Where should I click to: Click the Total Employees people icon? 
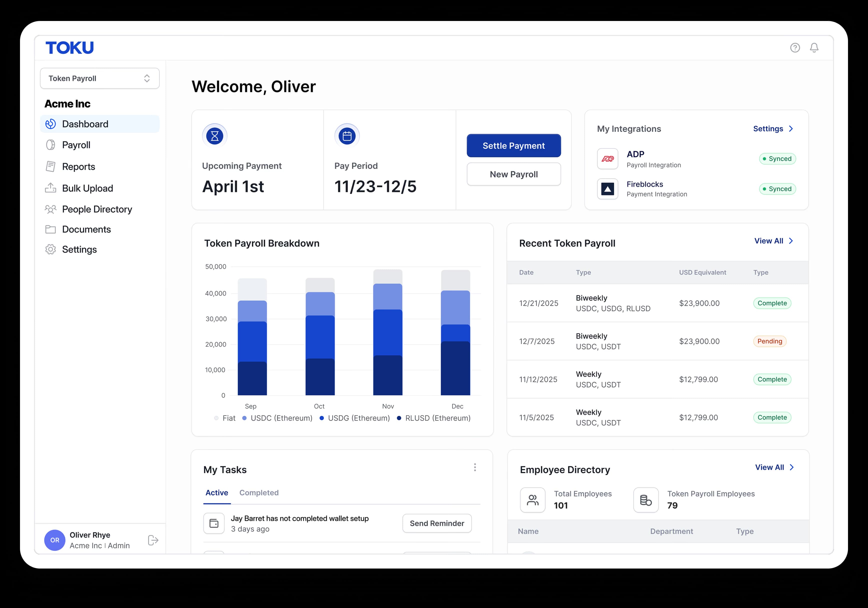coord(533,500)
